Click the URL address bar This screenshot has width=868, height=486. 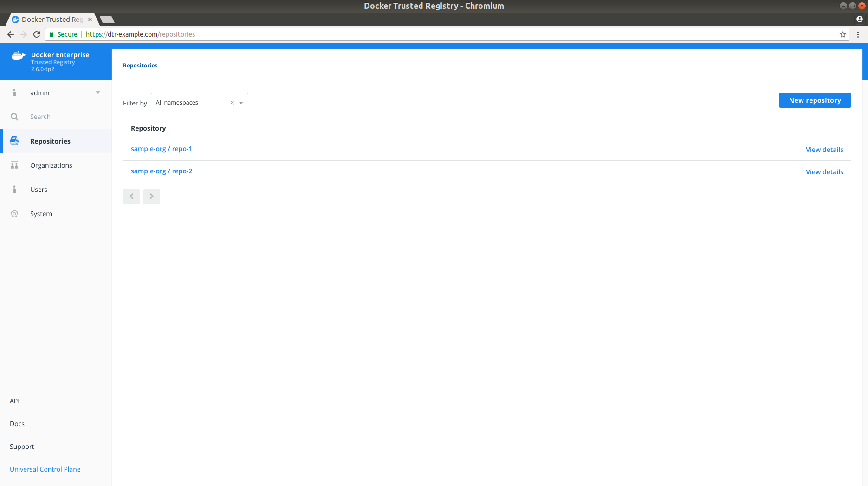(x=418, y=34)
